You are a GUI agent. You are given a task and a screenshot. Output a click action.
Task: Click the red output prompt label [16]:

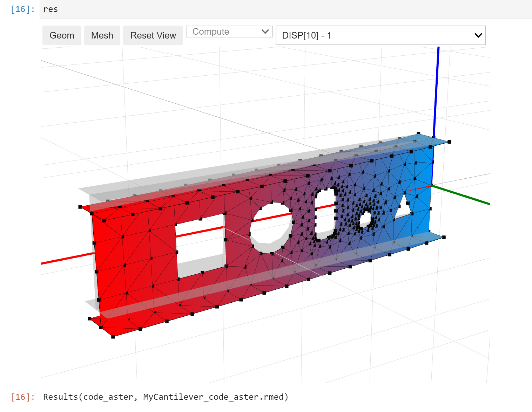click(x=23, y=397)
